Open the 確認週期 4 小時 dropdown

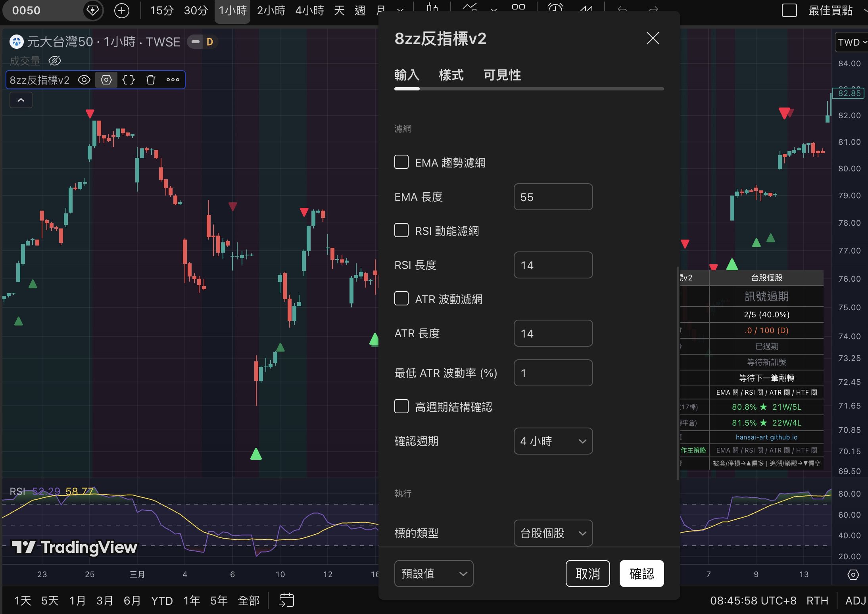tap(553, 441)
